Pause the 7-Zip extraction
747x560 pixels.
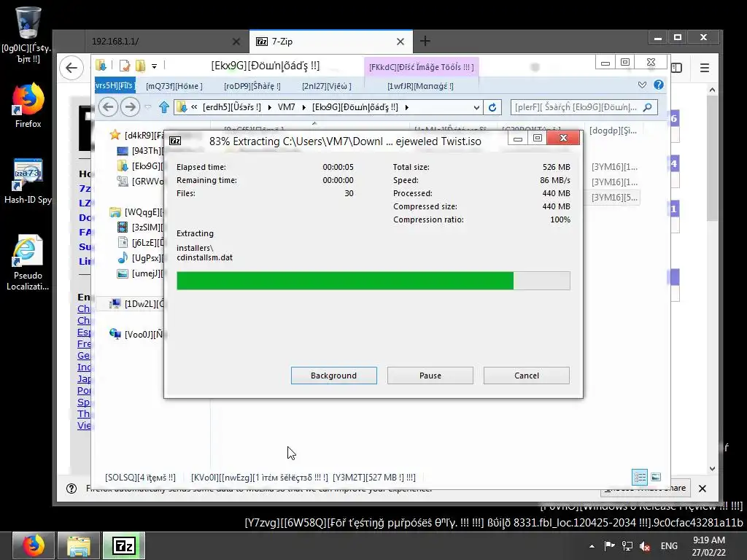pos(430,376)
